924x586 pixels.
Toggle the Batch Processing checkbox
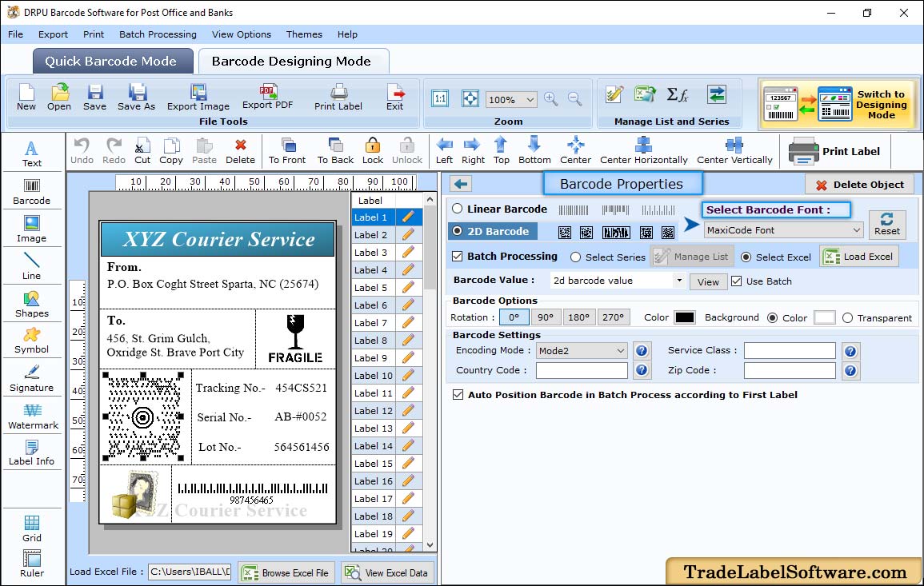[x=458, y=256]
